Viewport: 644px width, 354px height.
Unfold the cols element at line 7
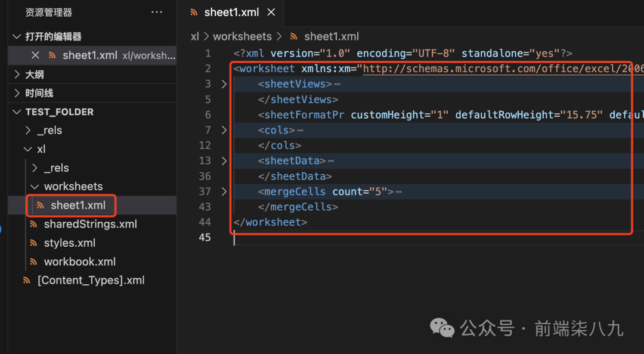(224, 130)
